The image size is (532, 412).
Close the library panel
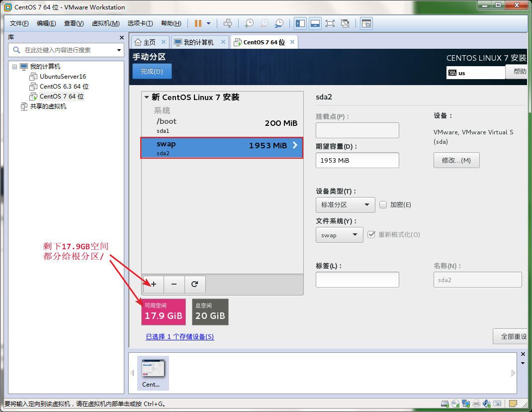click(122, 37)
